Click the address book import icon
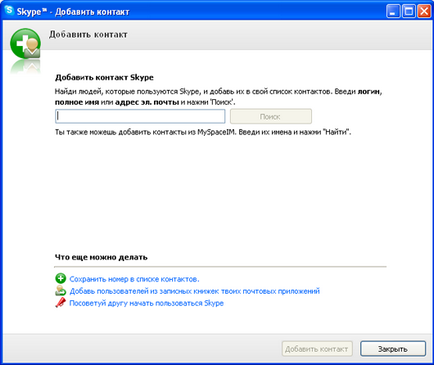The height and width of the screenshot is (365, 434). pos(60,291)
